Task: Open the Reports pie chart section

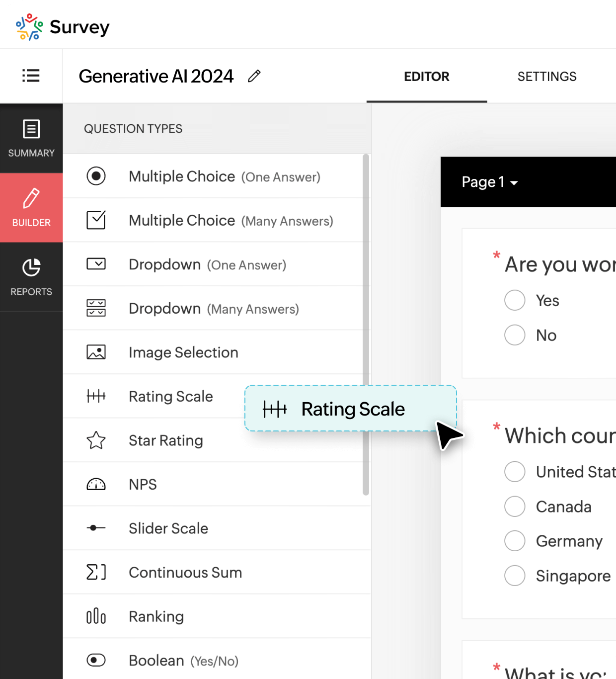Action: tap(31, 277)
